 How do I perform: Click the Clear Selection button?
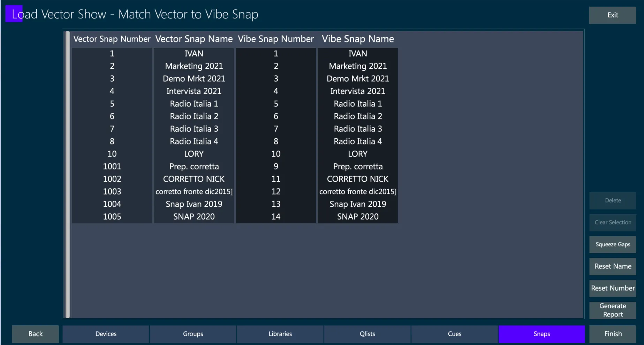[x=613, y=222]
